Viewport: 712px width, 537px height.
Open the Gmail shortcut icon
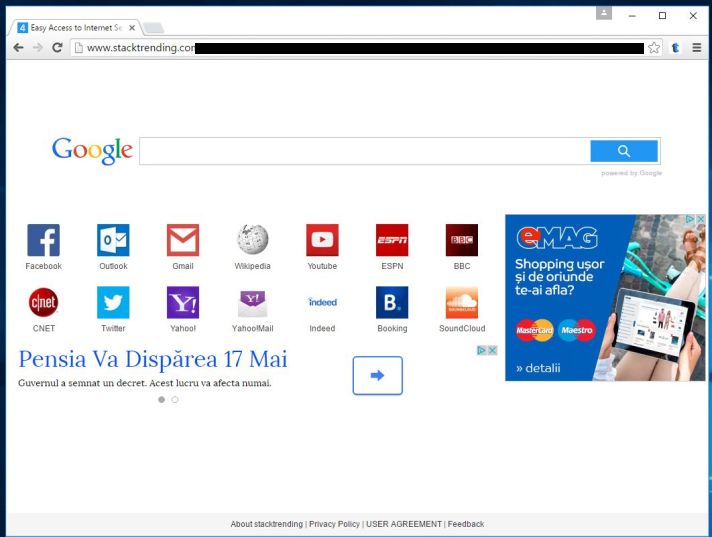click(183, 240)
